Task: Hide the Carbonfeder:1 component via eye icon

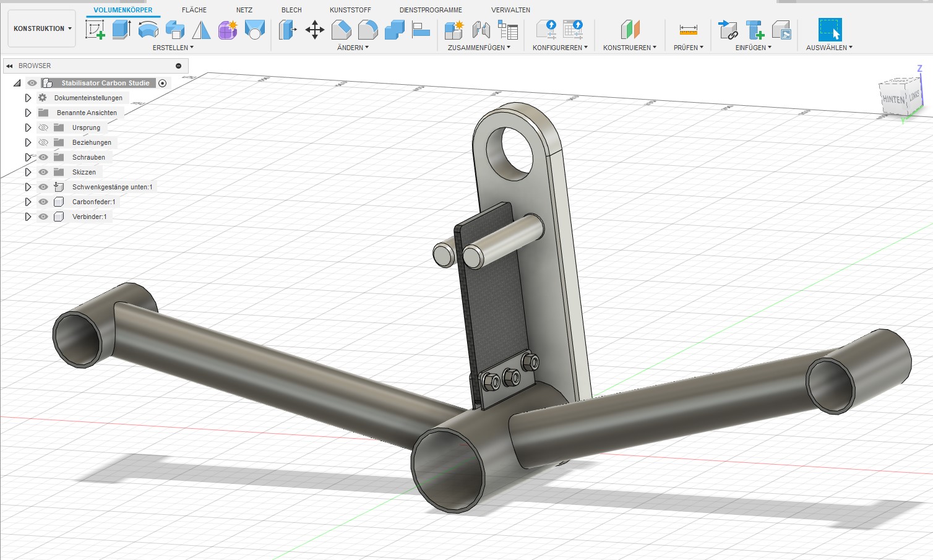Action: pos(43,202)
